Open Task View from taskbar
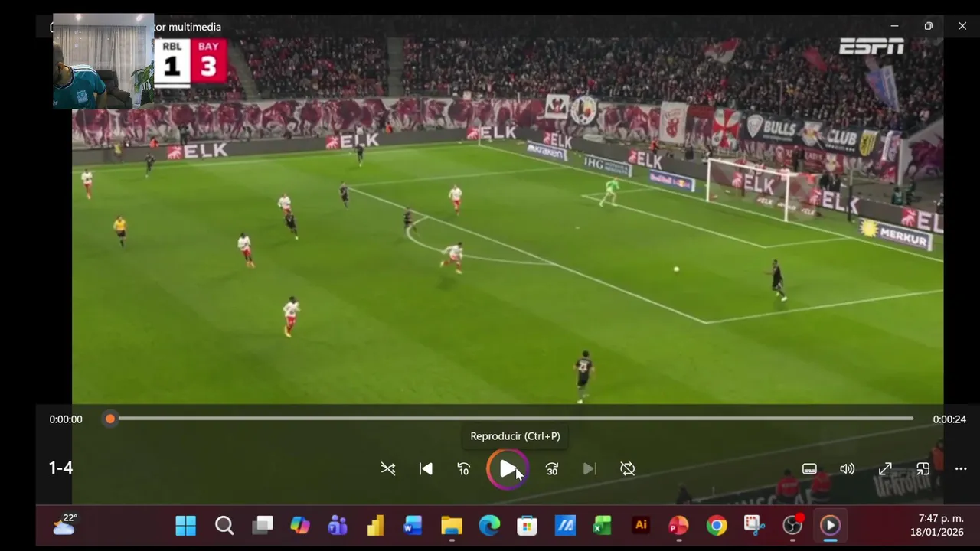 [x=263, y=526]
